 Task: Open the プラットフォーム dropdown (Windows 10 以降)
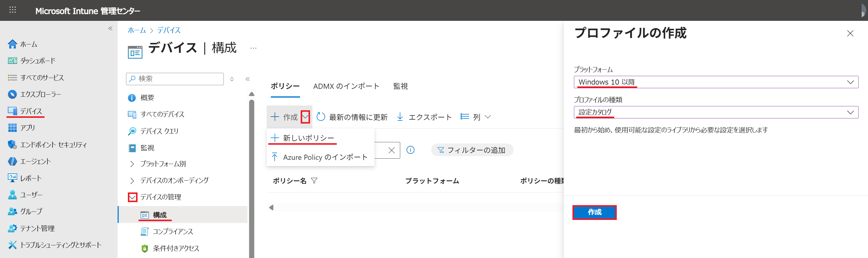tap(716, 82)
